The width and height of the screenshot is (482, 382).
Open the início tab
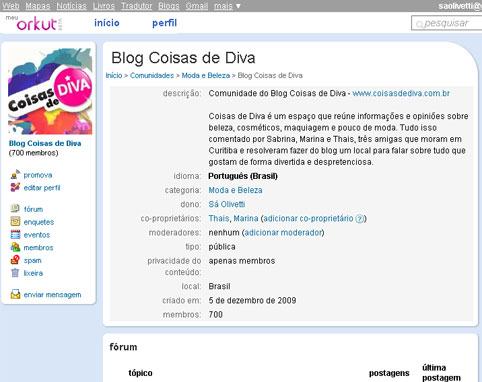107,23
